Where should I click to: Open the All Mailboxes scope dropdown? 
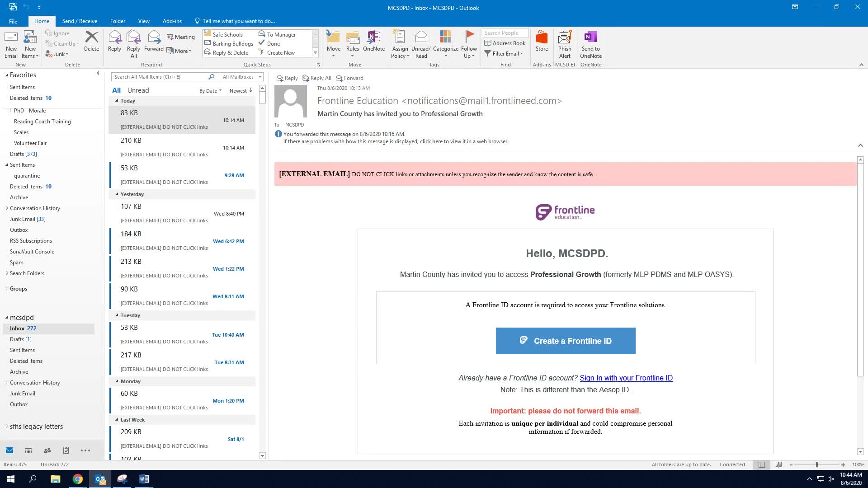coord(242,77)
